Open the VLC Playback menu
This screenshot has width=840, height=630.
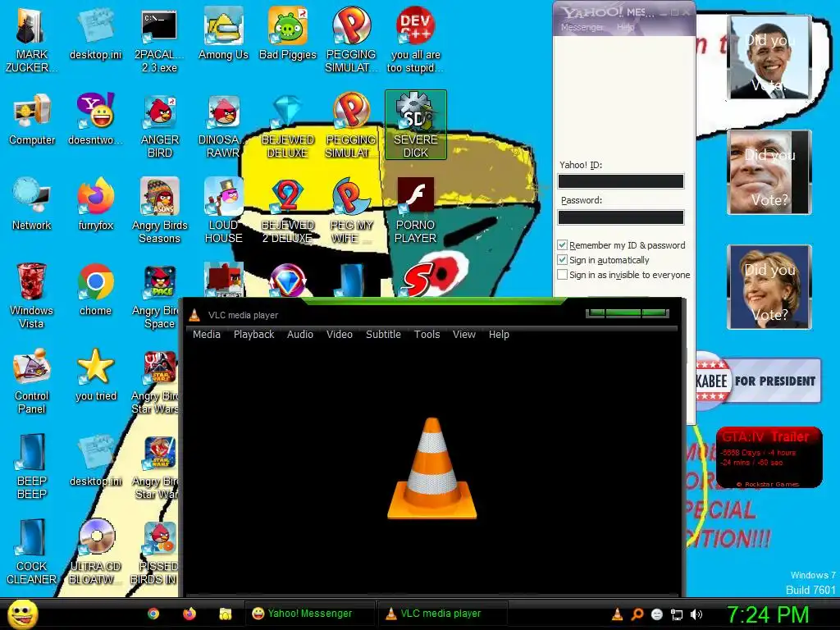click(254, 335)
